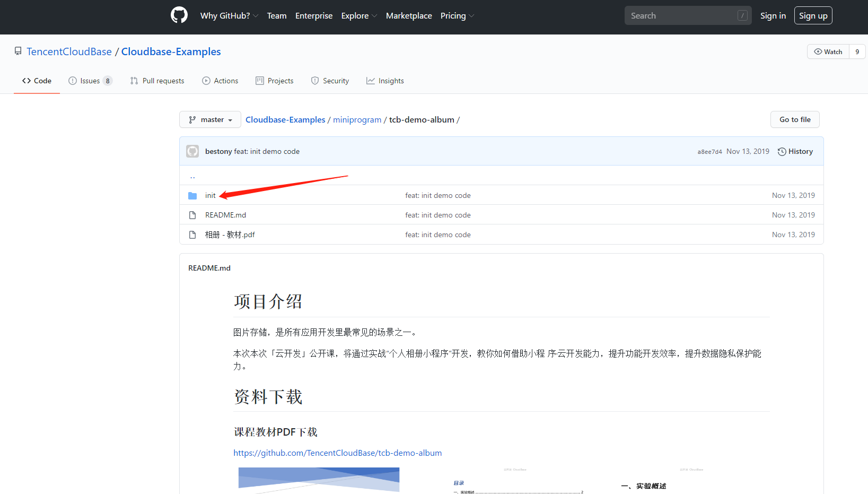
Task: Expand the Explore dropdown menu
Action: (359, 16)
